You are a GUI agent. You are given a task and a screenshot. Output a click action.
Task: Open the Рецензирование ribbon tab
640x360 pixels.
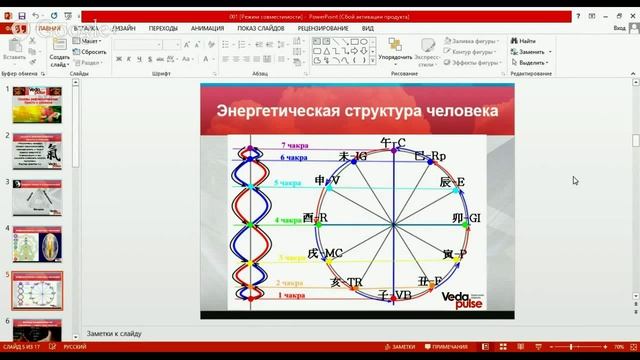tap(323, 28)
